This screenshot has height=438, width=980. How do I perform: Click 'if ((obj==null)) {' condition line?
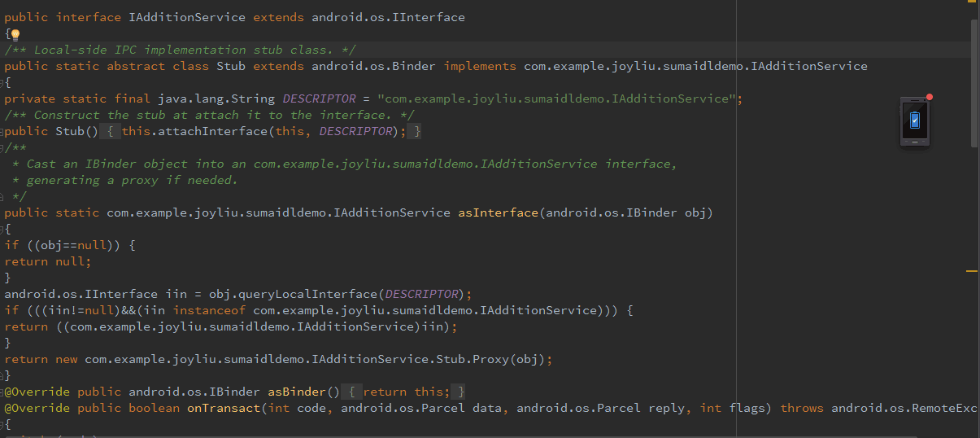click(70, 245)
